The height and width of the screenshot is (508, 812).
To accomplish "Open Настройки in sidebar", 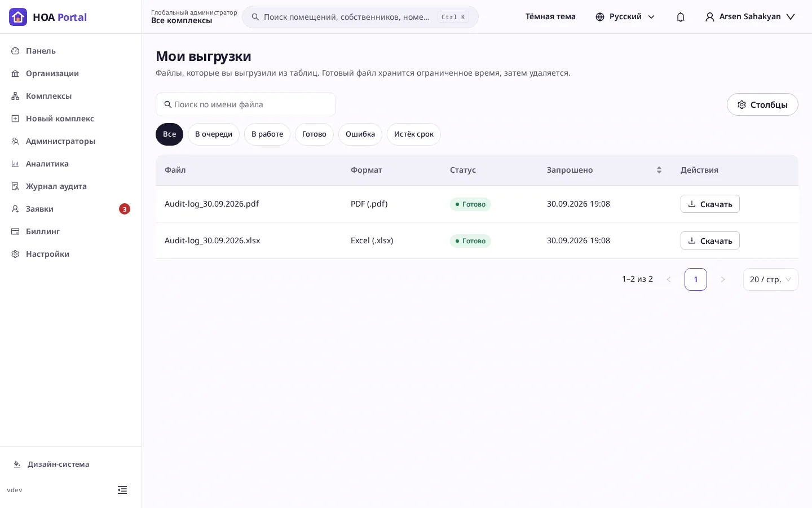I will [70, 254].
